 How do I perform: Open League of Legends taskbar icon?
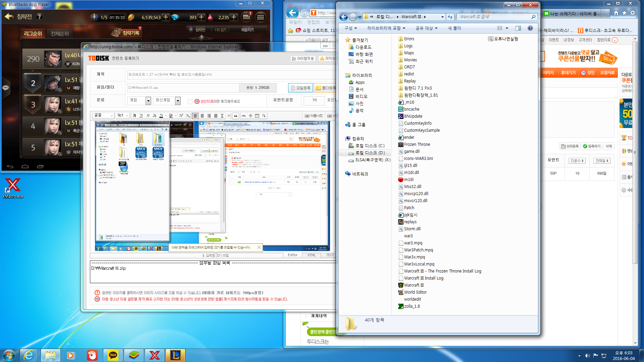point(175,355)
